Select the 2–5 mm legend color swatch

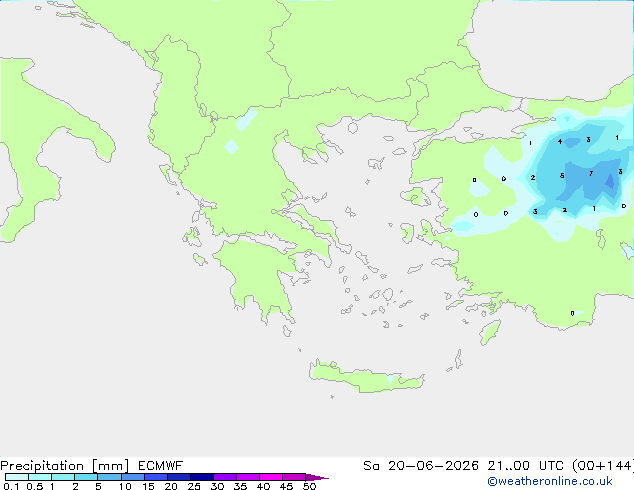click(x=86, y=477)
